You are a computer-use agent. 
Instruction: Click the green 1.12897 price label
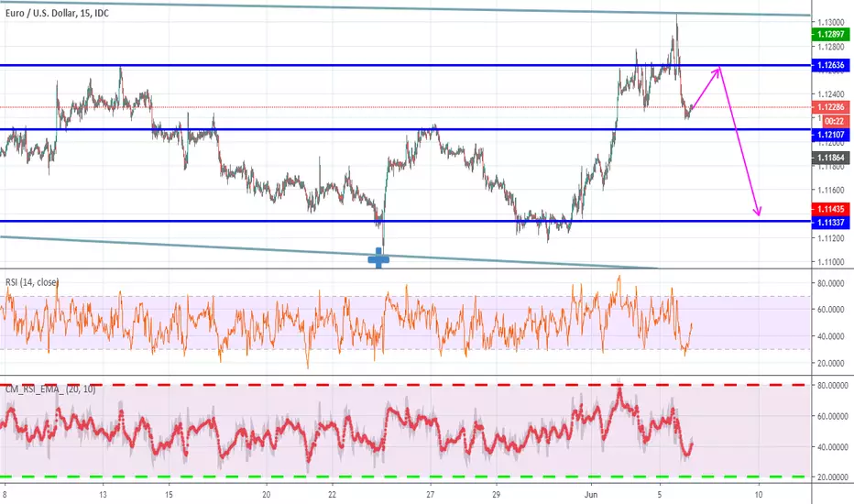pyautogui.click(x=830, y=34)
